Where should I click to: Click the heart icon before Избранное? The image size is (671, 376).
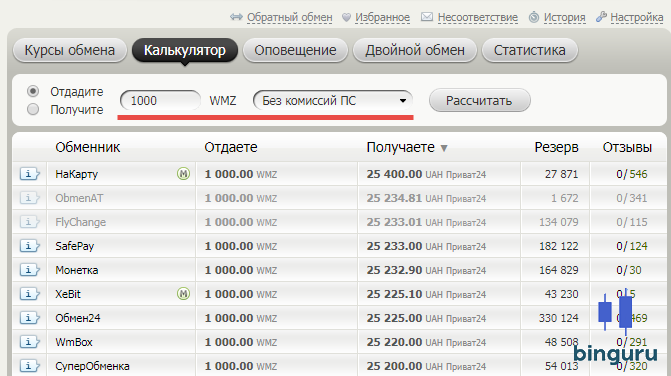pyautogui.click(x=346, y=18)
